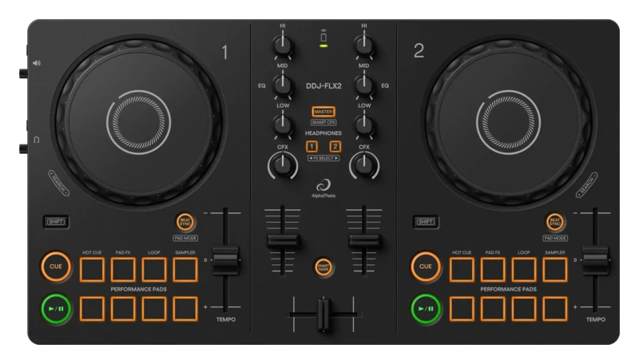Tap deck 2 bottom pad under HOT CUE
The height and width of the screenshot is (364, 639).
[x=462, y=309]
